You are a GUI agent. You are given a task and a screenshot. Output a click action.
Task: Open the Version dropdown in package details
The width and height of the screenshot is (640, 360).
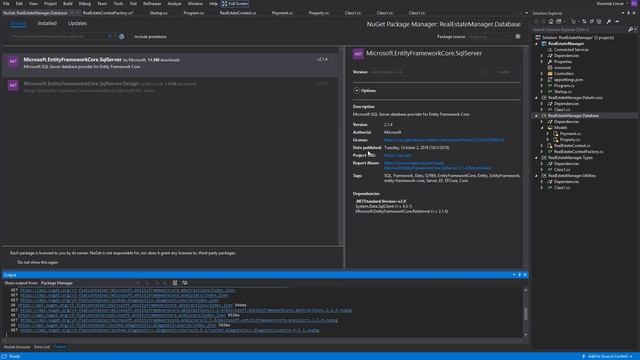[428, 72]
